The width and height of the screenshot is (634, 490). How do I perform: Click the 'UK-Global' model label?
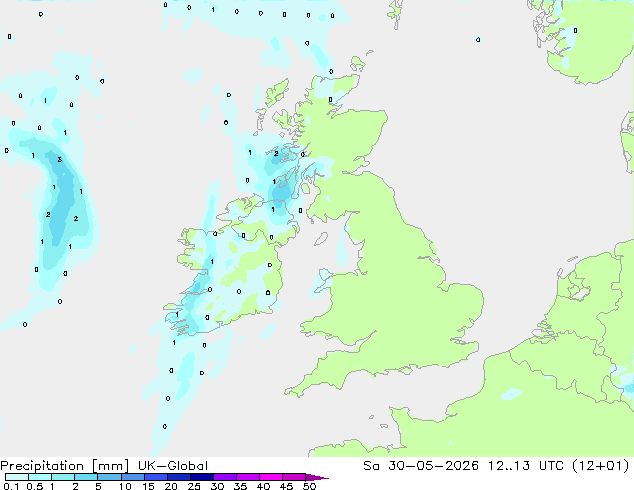pos(173,466)
